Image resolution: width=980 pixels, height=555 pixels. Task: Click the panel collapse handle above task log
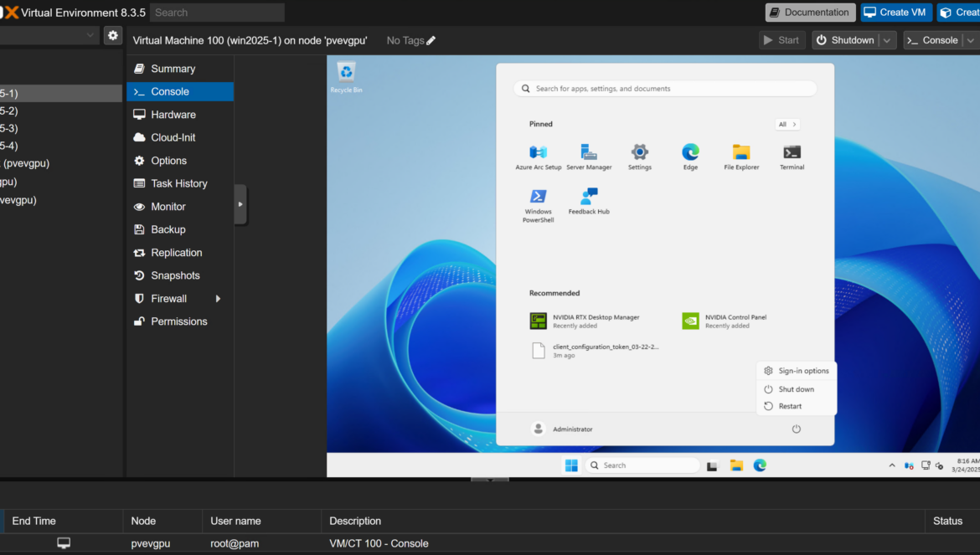point(490,480)
